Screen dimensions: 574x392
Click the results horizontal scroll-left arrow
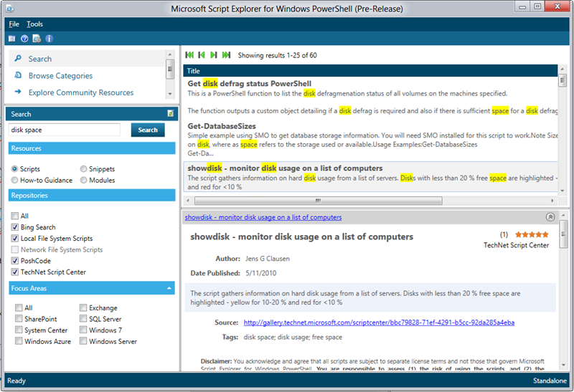[x=188, y=201]
